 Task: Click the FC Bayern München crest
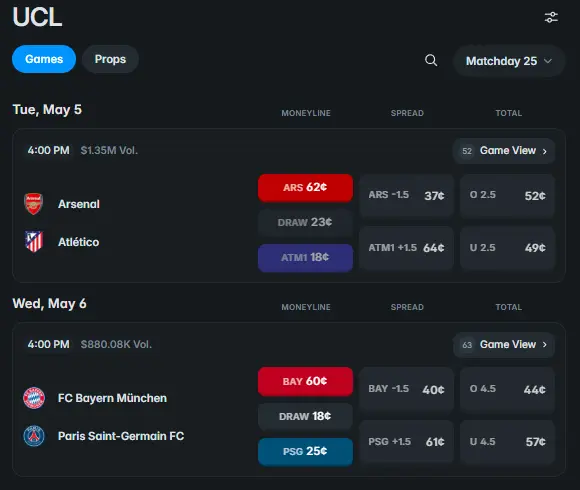(x=34, y=398)
